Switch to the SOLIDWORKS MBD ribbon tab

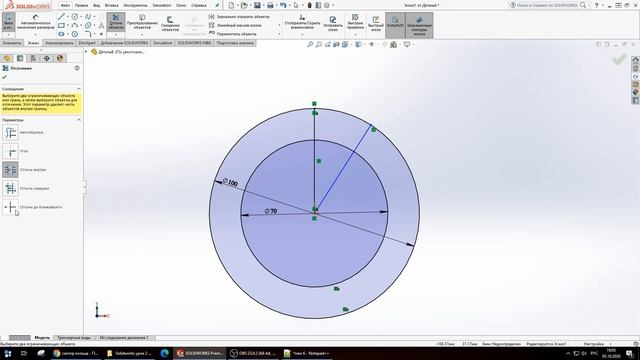pyautogui.click(x=194, y=43)
